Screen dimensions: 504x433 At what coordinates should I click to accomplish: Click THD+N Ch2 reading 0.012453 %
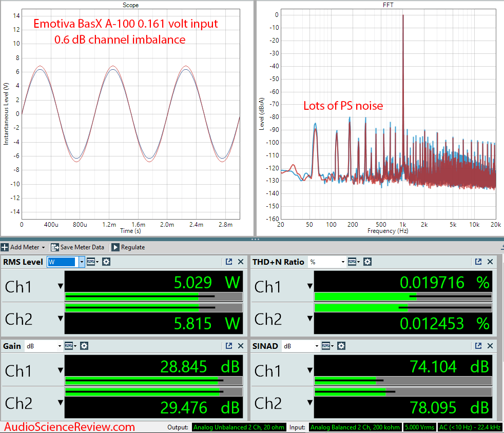(445, 323)
